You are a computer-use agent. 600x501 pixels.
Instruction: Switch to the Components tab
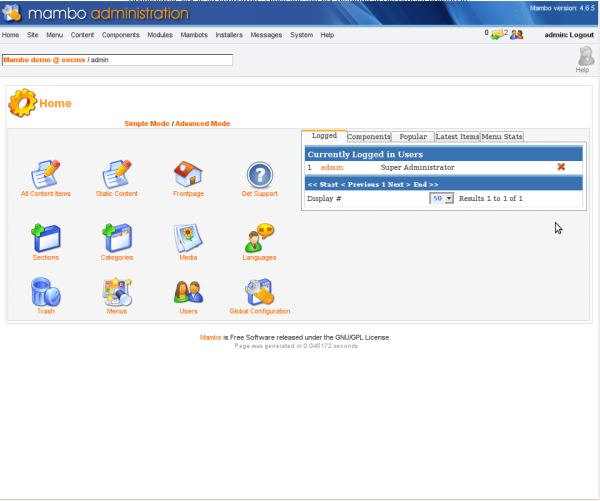pos(369,137)
